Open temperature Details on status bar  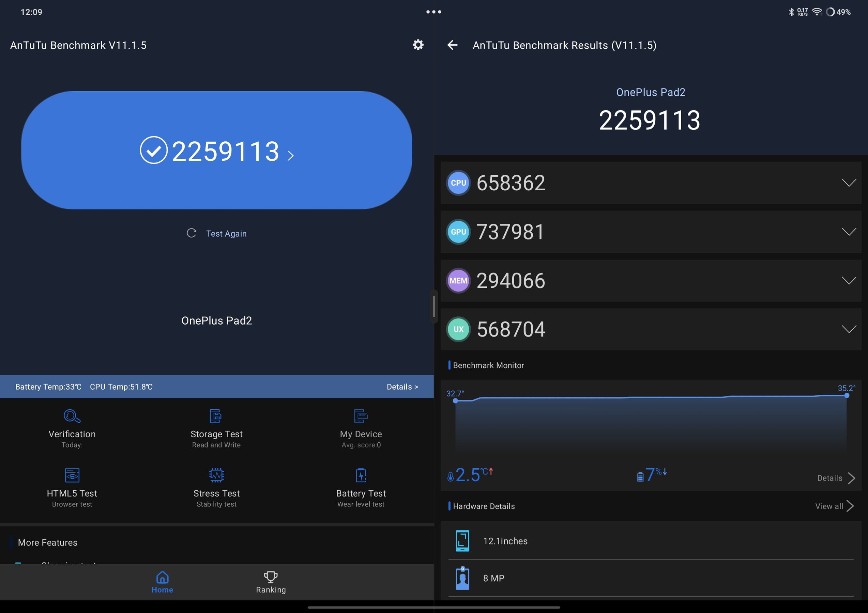pos(402,387)
